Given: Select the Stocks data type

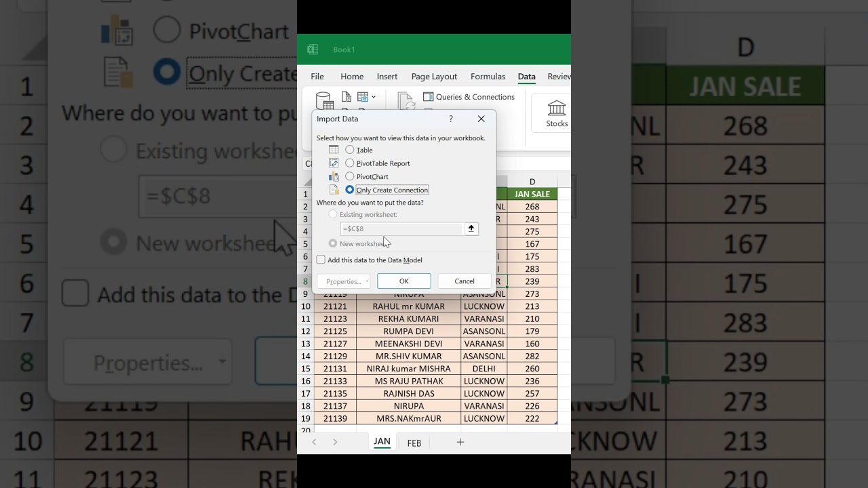Looking at the screenshot, I should click(x=557, y=113).
